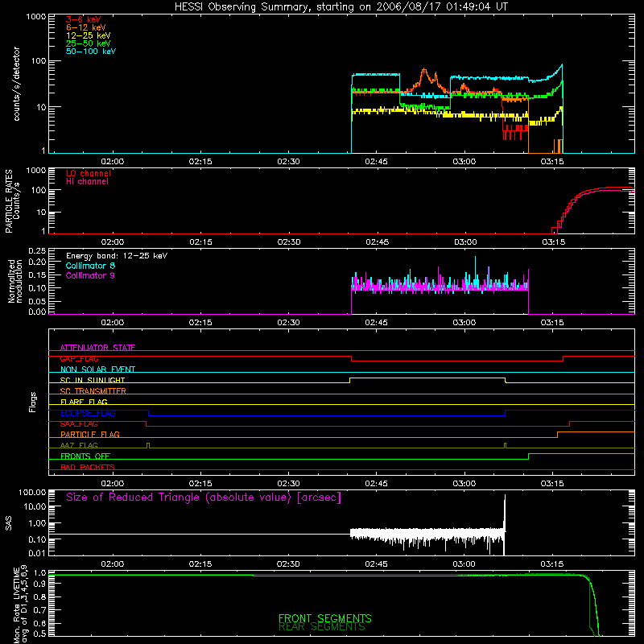Click the HESSI Observing Summary title
This screenshot has width=644, height=644.
click(x=341, y=6)
